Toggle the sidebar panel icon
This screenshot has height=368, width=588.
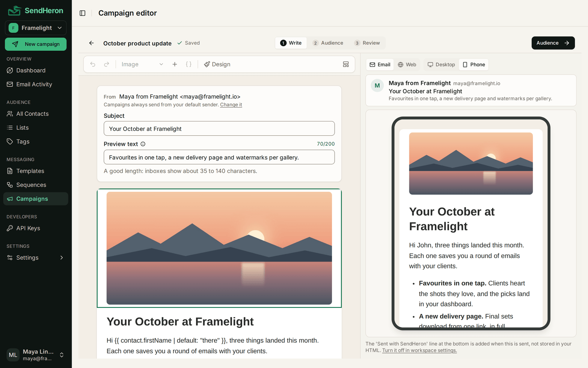click(83, 13)
